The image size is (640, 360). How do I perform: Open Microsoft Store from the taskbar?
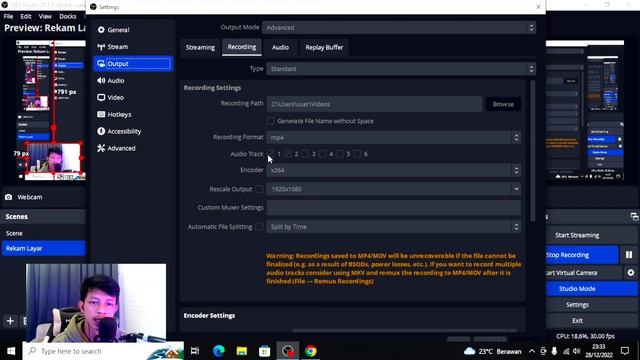[264, 351]
